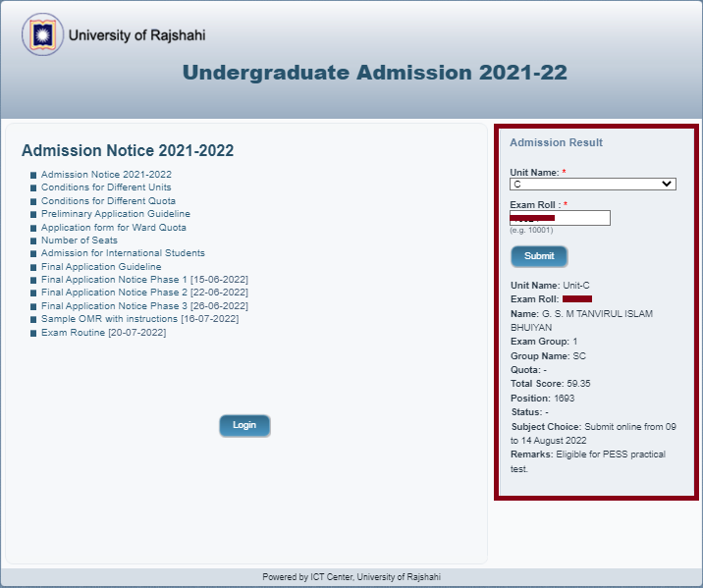Open Admission for International Students link
This screenshot has width=703, height=588.
point(123,253)
